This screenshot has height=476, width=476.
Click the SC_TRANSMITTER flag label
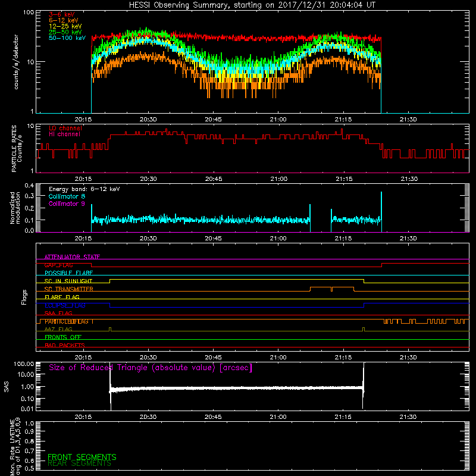[x=68, y=289]
